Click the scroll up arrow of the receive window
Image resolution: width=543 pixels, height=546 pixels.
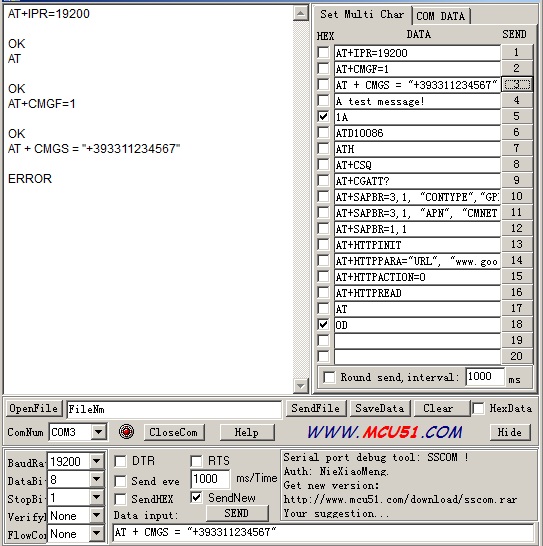[x=300, y=14]
